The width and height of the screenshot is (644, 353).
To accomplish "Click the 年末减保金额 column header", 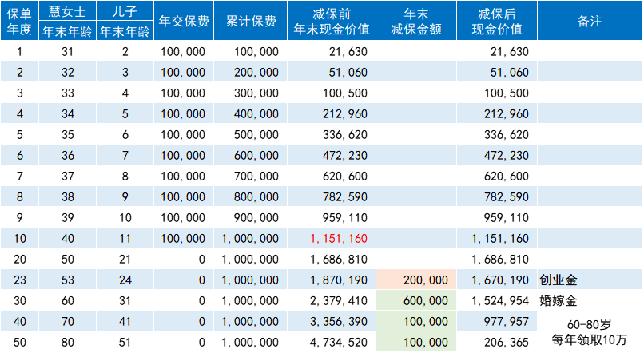I will pyautogui.click(x=415, y=22).
